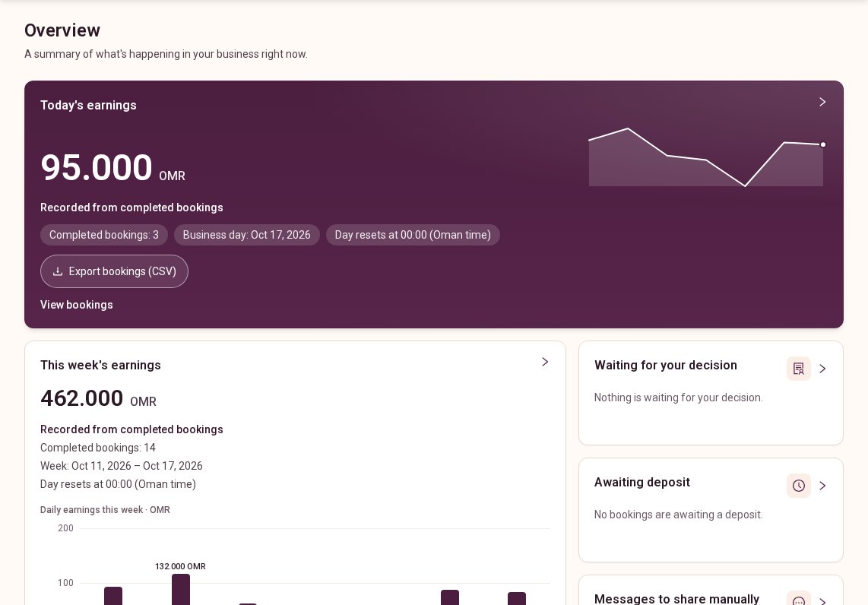
Task: Click the sparkline's latest data point dot
Action: pos(822,144)
